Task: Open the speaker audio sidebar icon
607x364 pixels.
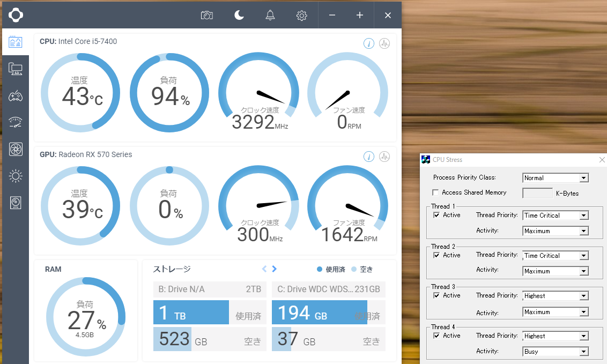Action: pos(16,203)
